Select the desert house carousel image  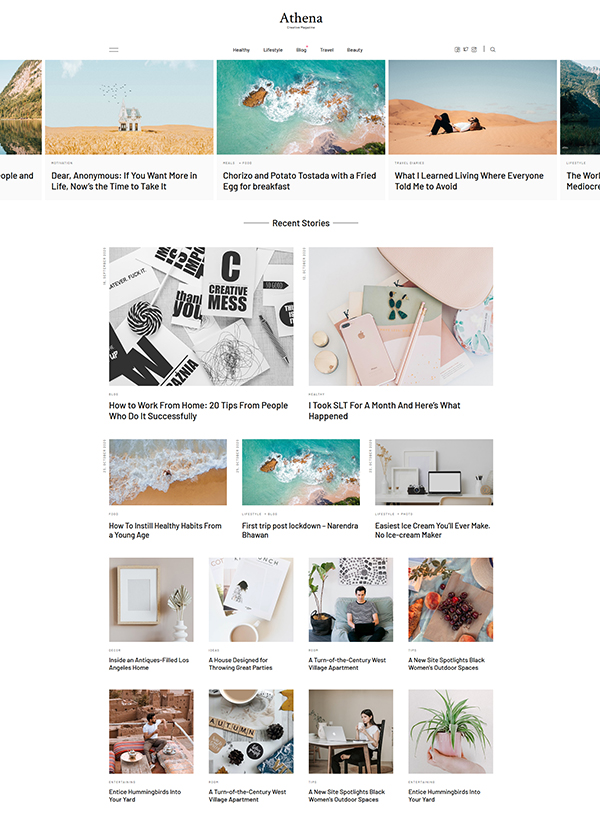pos(129,107)
